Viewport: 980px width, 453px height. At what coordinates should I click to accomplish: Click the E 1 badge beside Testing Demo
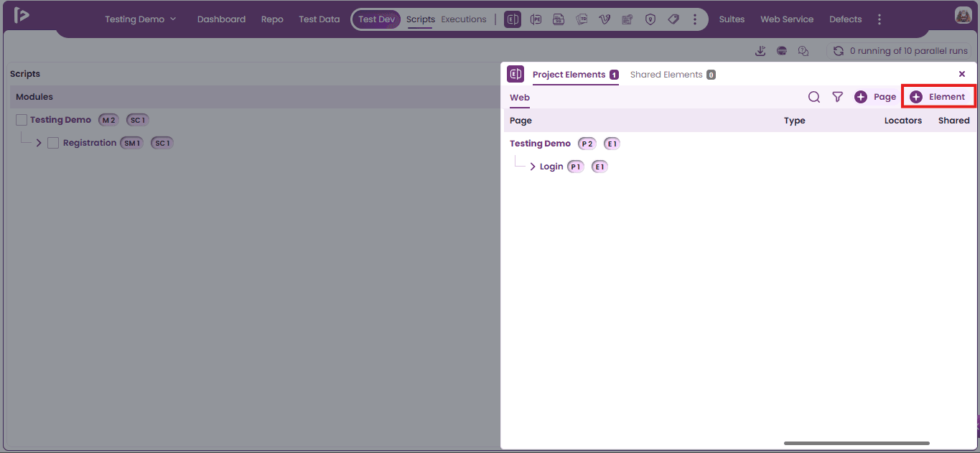click(612, 144)
